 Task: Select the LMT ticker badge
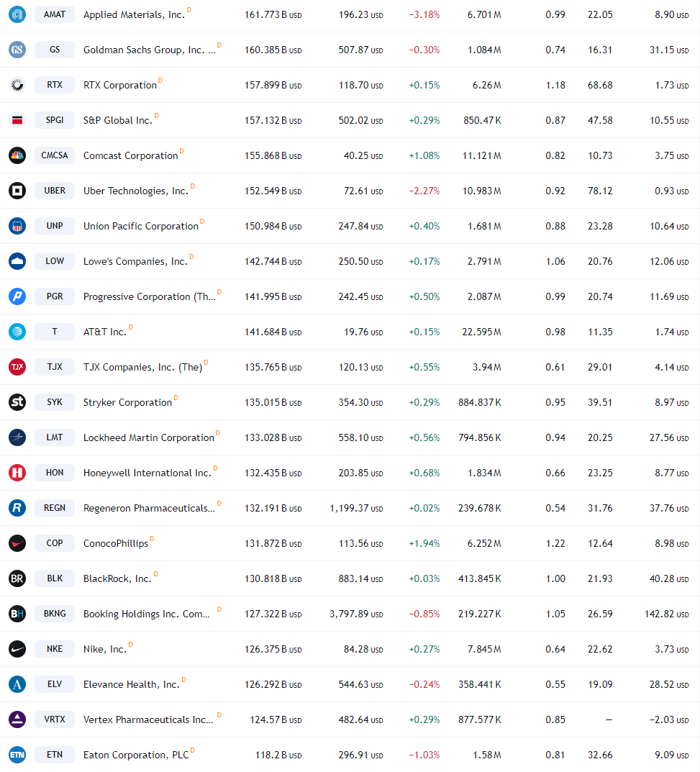[x=55, y=437]
